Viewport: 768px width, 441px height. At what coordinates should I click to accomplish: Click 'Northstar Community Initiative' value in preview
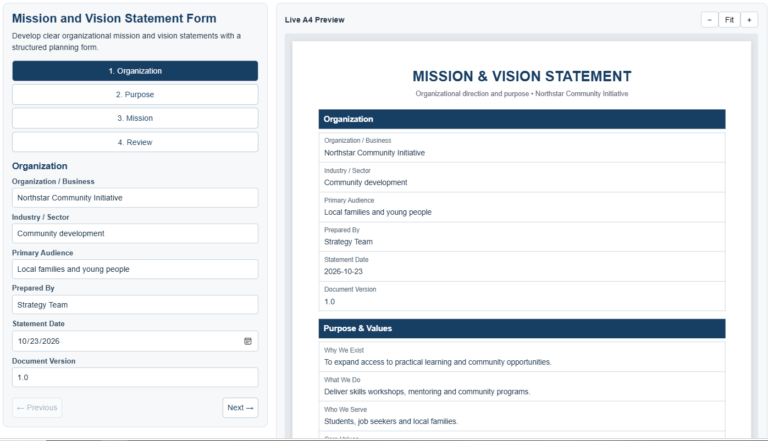374,153
